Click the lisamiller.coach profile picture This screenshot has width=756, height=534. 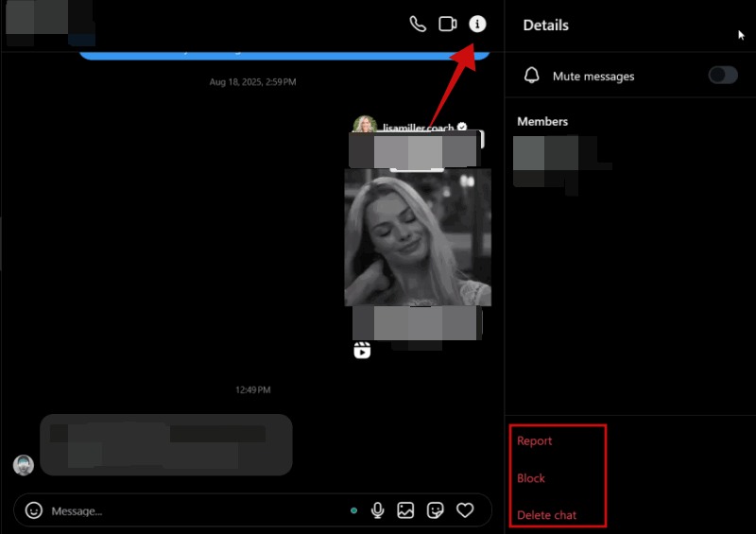[364, 126]
